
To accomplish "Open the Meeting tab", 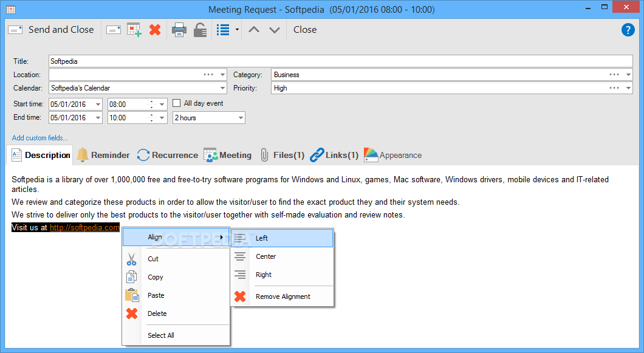I will (228, 156).
